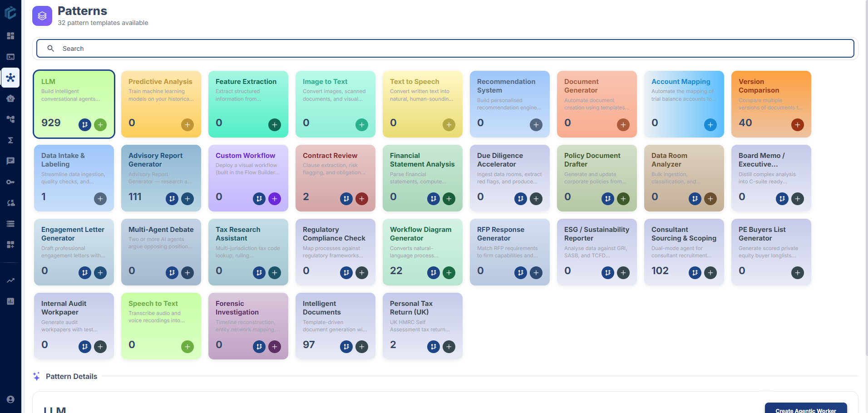Click the plus icon on Policy Document Drafter card
This screenshot has height=413, width=868.
[x=623, y=199]
